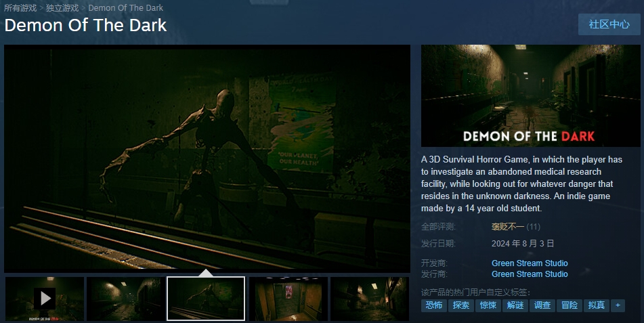The image size is (644, 323).
Task: Open the 所有游戏 breadcrumb link
Action: 20,8
